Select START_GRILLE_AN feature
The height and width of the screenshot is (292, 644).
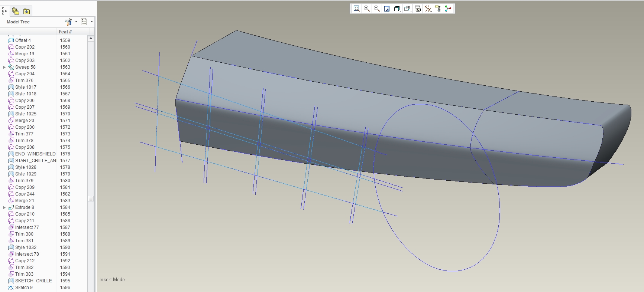[36, 161]
